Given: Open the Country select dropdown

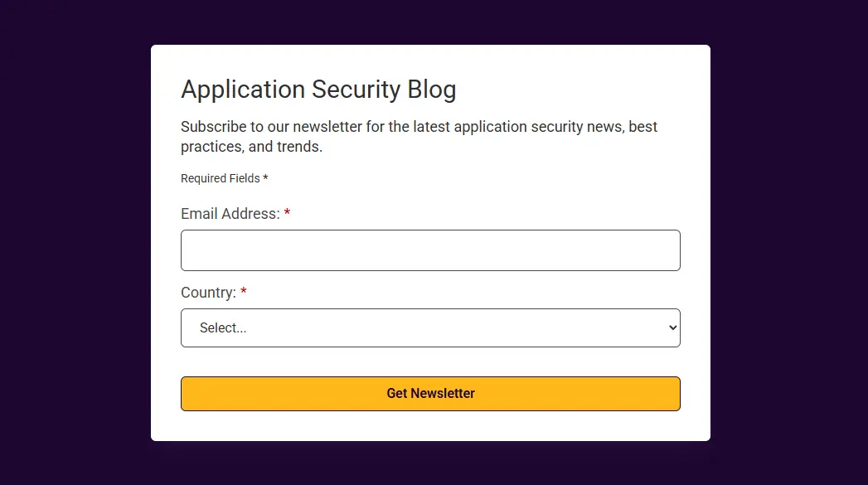Looking at the screenshot, I should [430, 327].
